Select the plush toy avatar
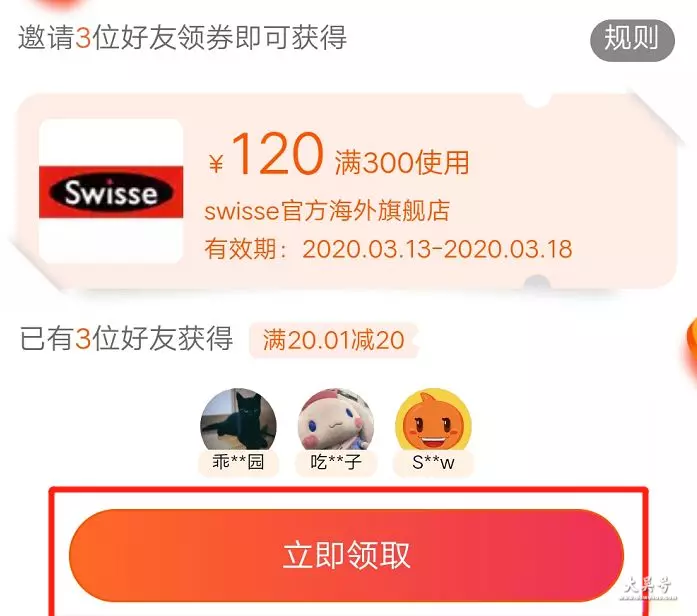This screenshot has height=616, width=697. click(336, 420)
